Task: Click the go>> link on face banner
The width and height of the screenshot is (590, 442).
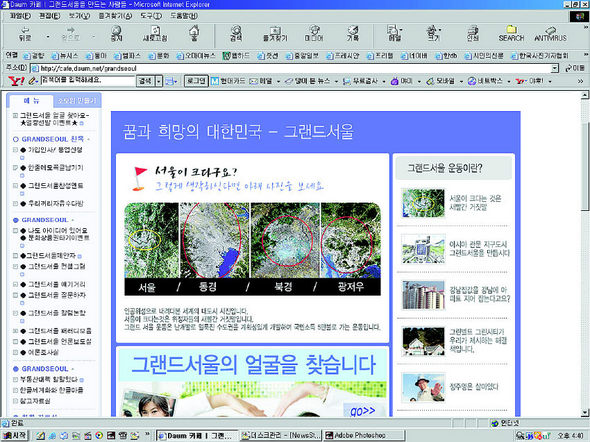Action: tap(362, 411)
